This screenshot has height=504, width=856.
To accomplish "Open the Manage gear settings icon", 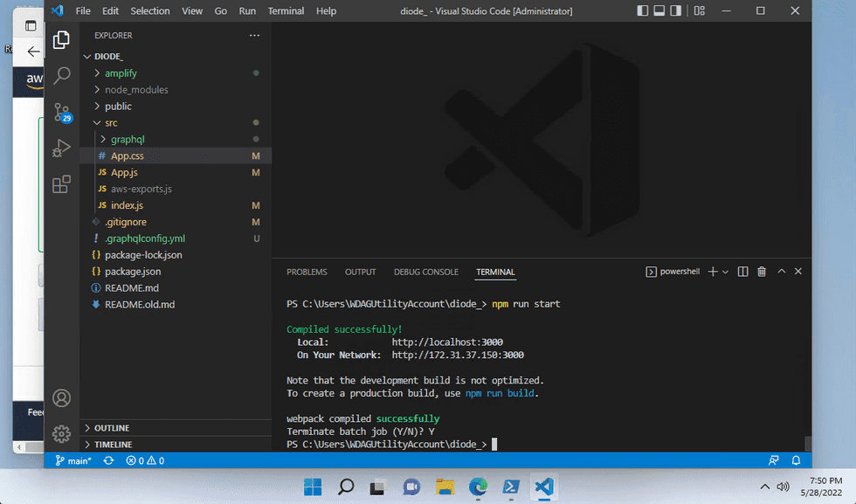I will 61,434.
